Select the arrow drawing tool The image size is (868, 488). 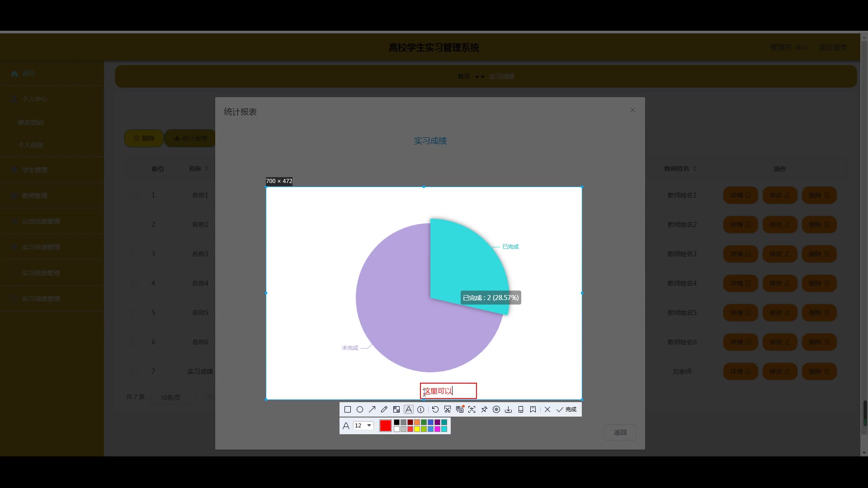(x=372, y=409)
